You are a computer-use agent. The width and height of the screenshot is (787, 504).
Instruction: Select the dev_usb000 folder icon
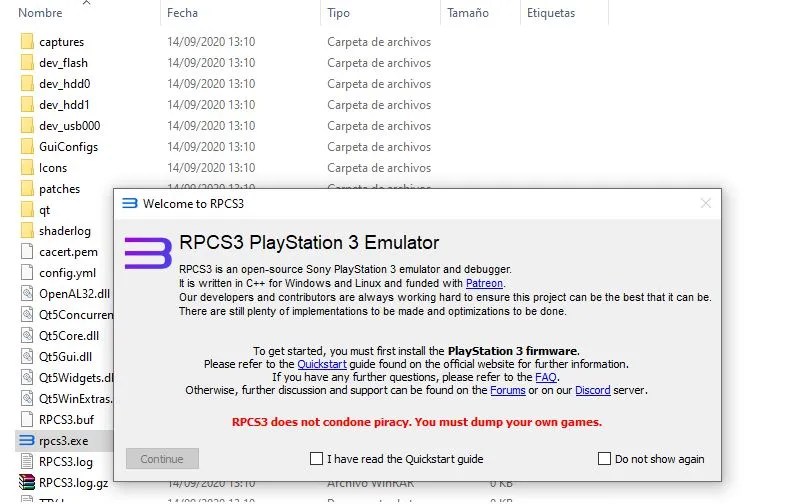pos(27,126)
